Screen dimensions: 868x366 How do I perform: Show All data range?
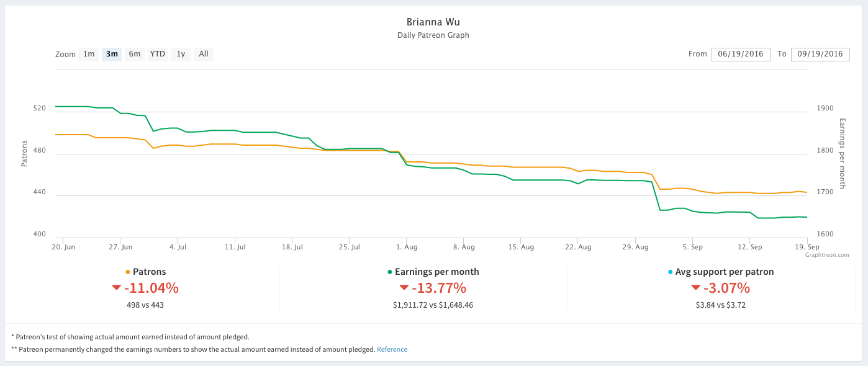click(x=204, y=54)
